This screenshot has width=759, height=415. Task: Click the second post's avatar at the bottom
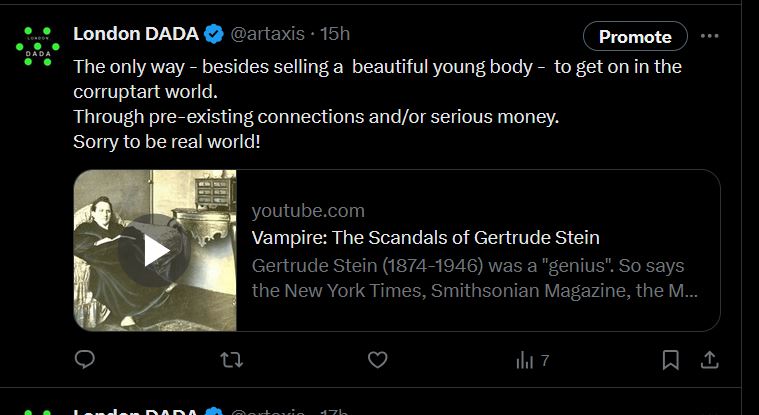(x=38, y=411)
